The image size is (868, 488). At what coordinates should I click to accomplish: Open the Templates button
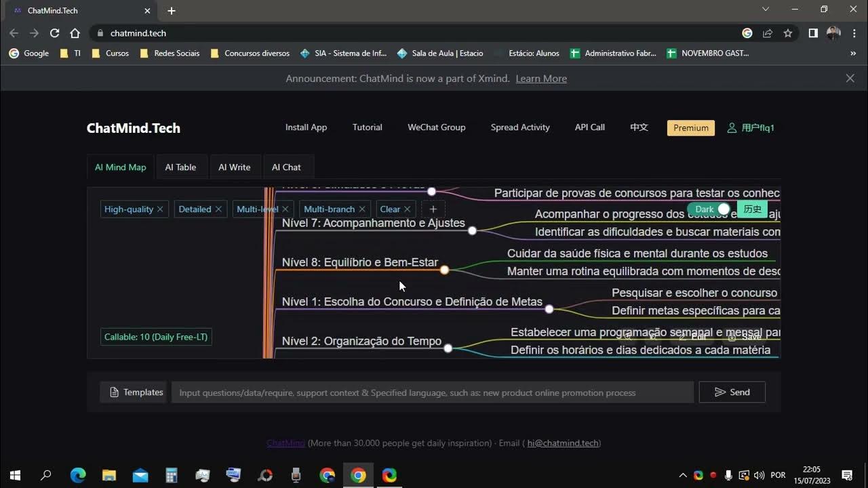pyautogui.click(x=134, y=392)
